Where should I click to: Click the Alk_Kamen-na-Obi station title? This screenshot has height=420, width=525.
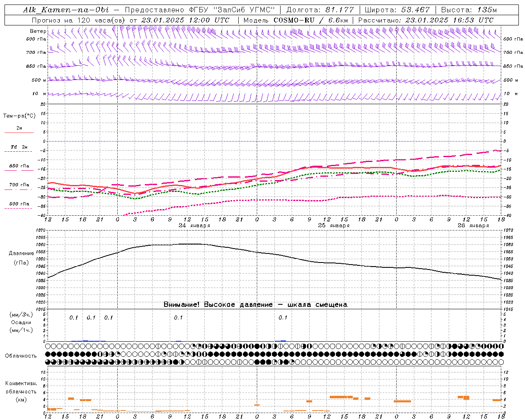click(x=66, y=10)
